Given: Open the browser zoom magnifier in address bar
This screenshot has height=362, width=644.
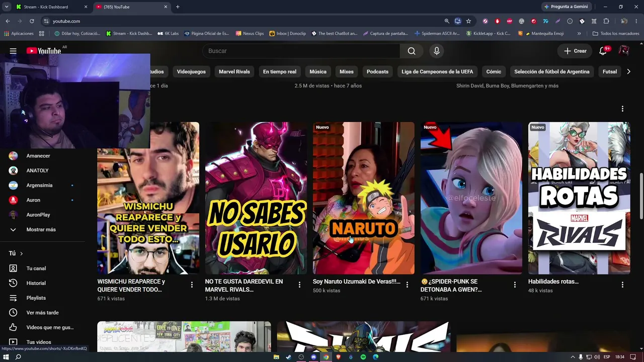Looking at the screenshot, I should click(447, 21).
